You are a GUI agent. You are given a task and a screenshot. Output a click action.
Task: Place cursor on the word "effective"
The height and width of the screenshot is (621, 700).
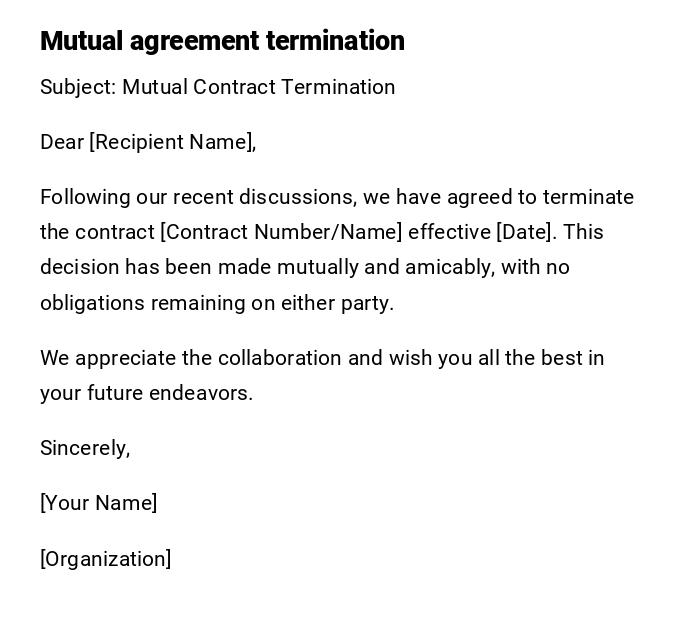click(449, 232)
